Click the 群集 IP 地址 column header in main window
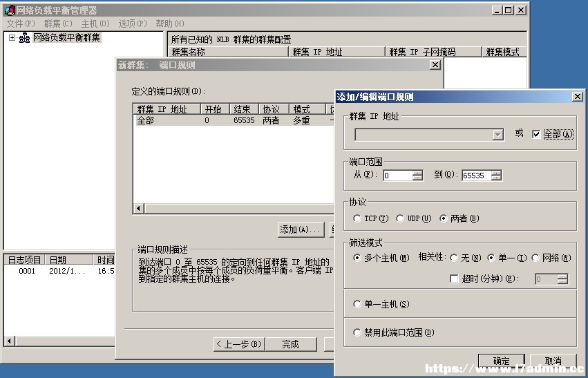The image size is (588, 378). [x=337, y=52]
